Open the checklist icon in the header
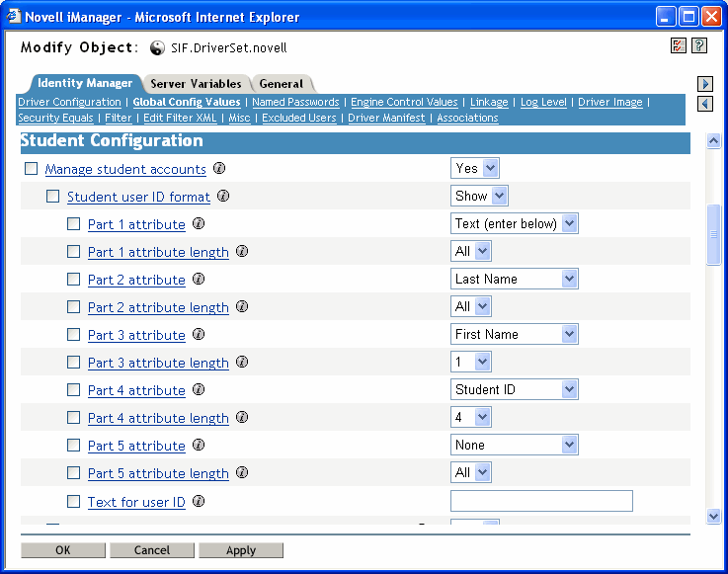 [679, 45]
